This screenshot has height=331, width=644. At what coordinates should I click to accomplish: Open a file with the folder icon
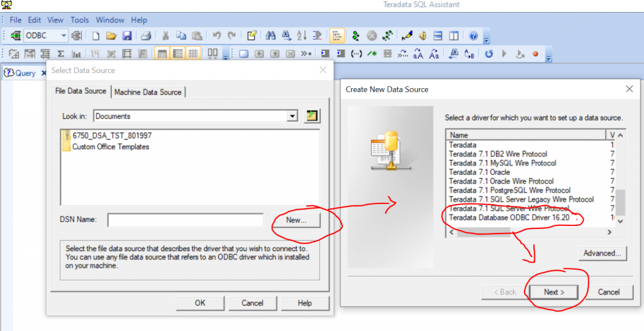[x=111, y=36]
